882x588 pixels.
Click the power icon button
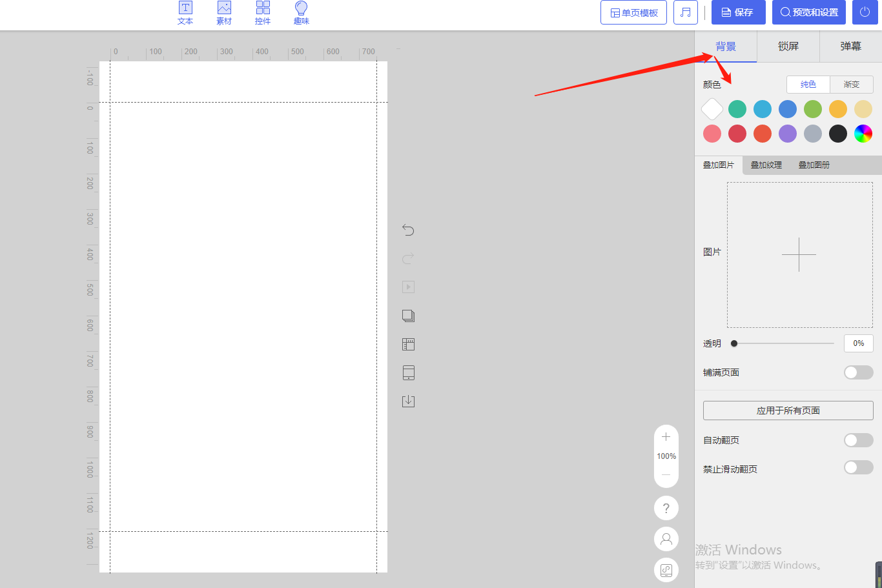(x=865, y=12)
